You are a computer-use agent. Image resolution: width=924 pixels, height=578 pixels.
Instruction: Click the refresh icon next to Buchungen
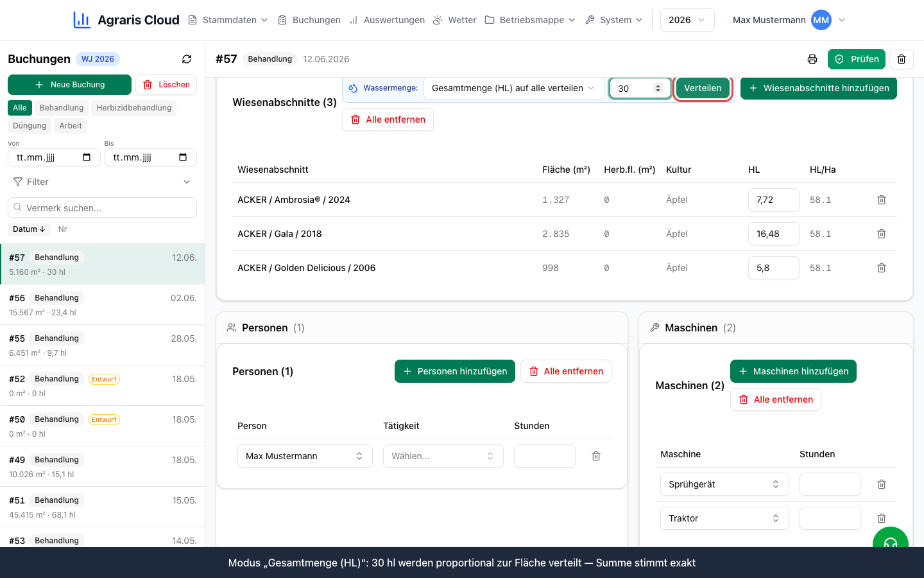click(x=187, y=59)
